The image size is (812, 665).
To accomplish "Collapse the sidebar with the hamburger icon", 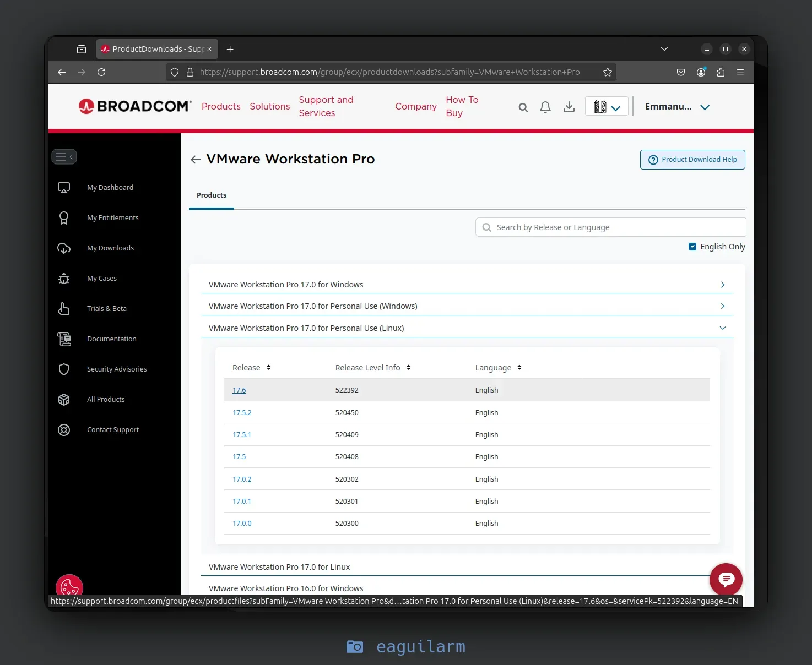I will (x=64, y=156).
